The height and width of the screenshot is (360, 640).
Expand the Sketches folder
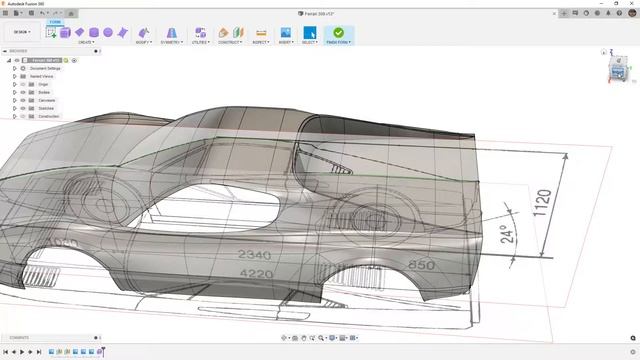coord(15,108)
